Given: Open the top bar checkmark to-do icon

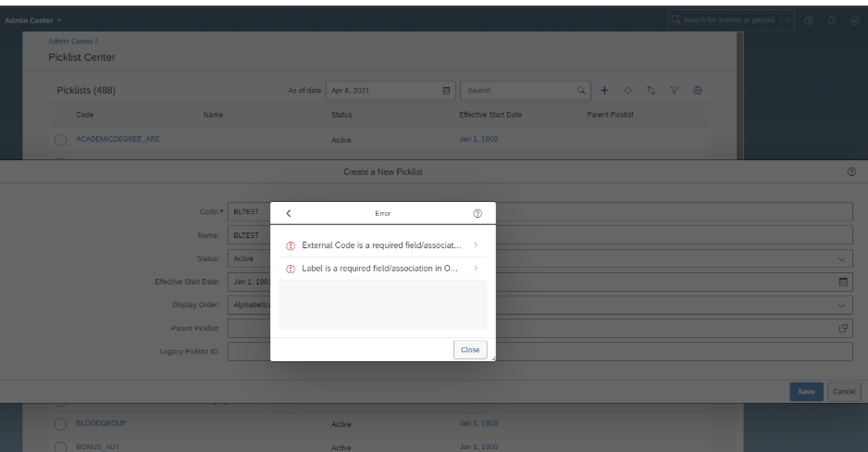Looking at the screenshot, I should tap(855, 20).
